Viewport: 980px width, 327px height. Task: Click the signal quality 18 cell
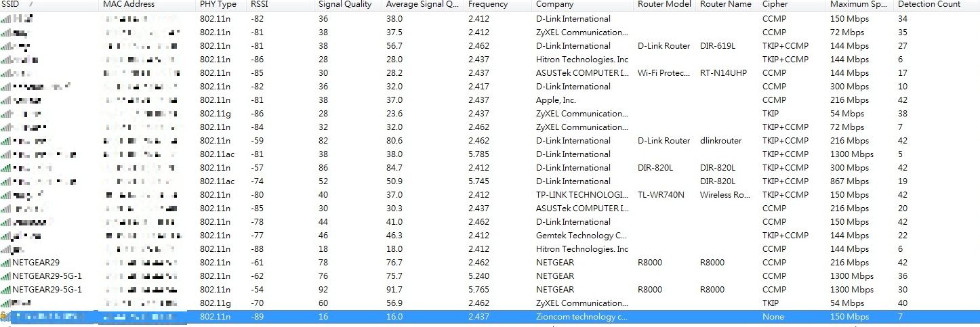coord(323,249)
